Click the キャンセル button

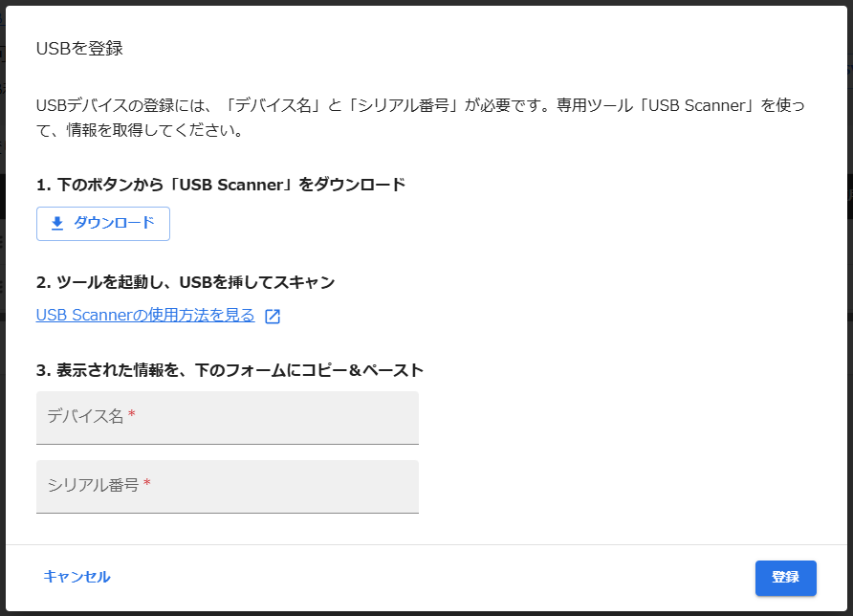(77, 577)
